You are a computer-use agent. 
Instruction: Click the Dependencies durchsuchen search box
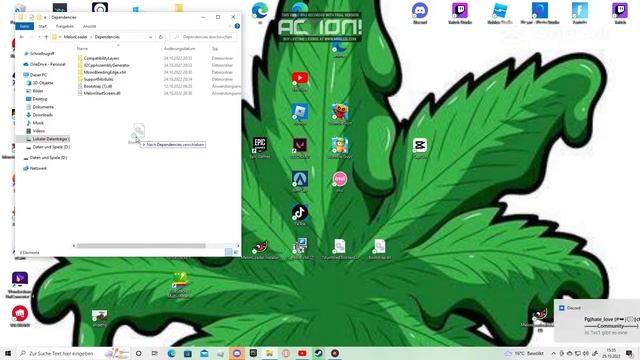(x=203, y=37)
